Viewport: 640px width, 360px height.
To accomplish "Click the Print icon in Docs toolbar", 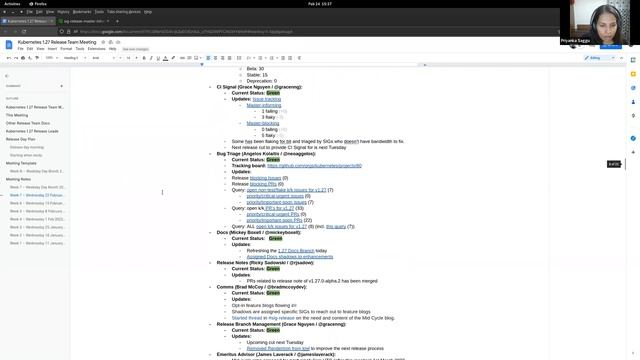I will (23, 58).
